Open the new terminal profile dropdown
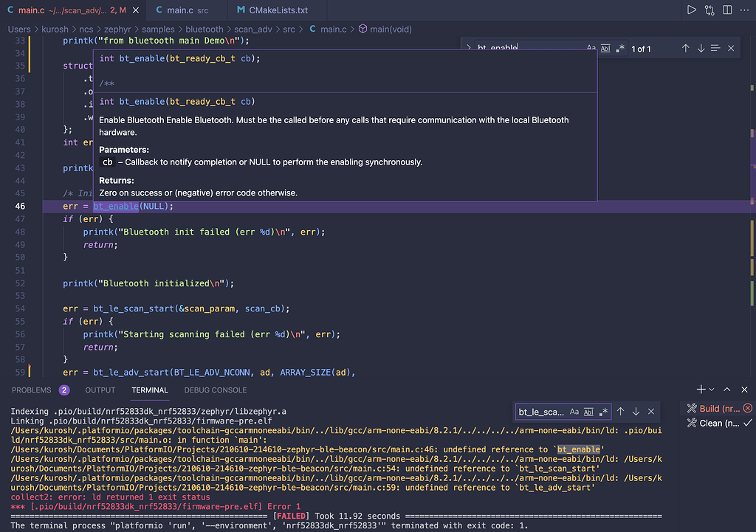This screenshot has width=756, height=532. [x=712, y=390]
